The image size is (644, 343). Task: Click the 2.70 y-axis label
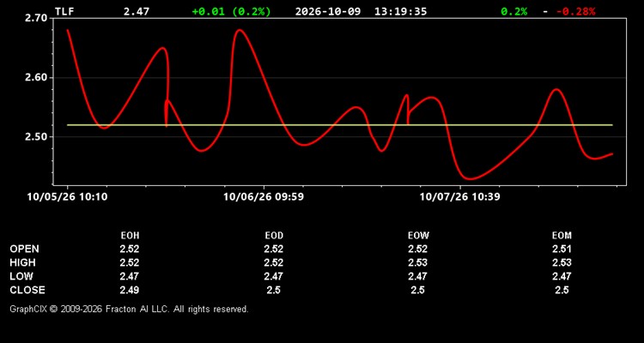coord(37,18)
